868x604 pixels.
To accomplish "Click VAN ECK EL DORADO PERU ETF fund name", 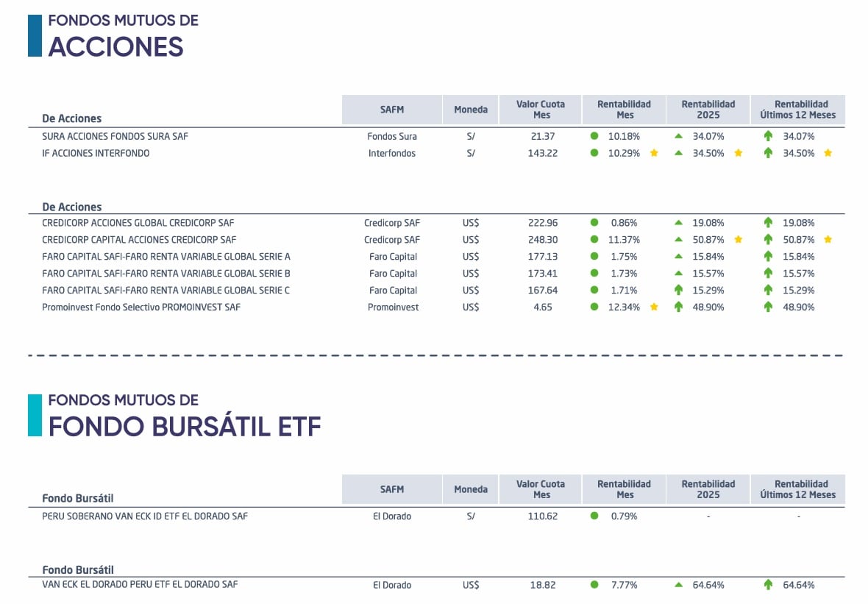I will click(140, 584).
